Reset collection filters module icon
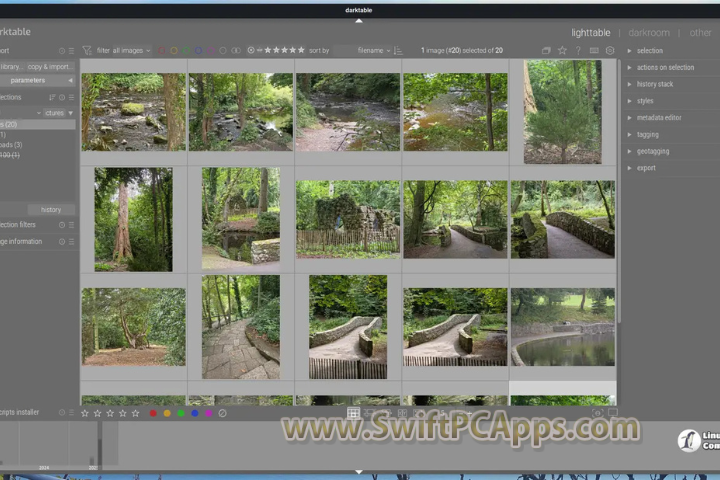 62,225
